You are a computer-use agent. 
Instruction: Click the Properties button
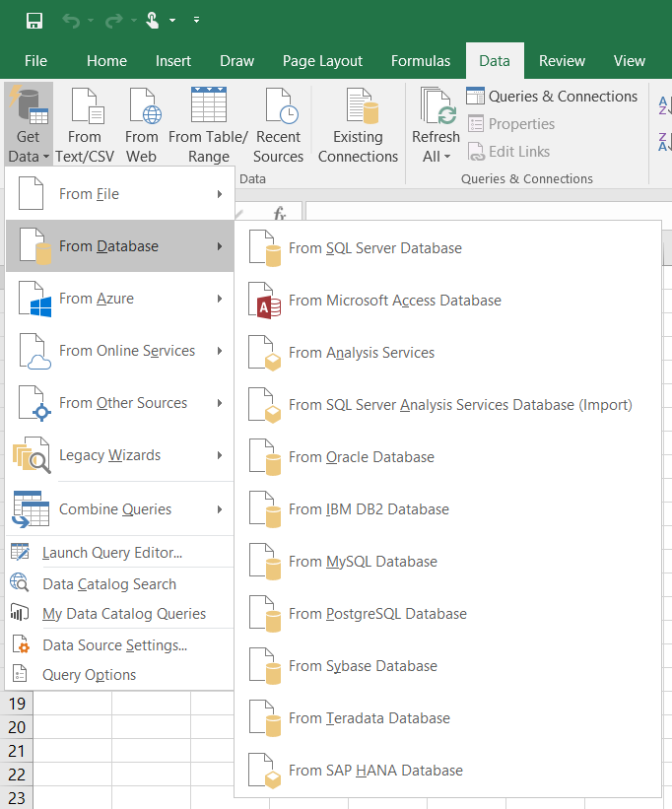(511, 124)
